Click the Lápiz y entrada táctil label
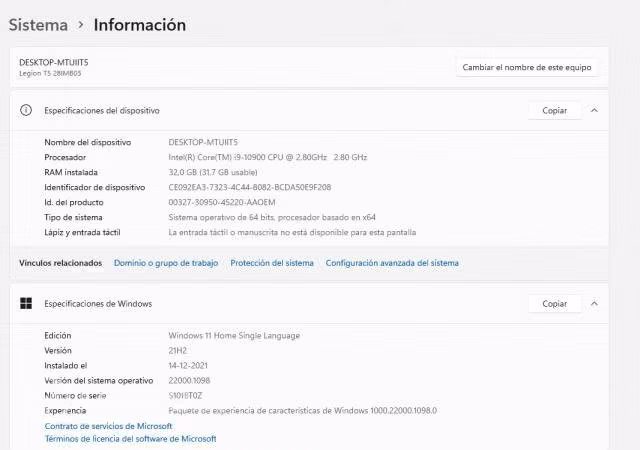Screen dimensions: 640x450 (82, 232)
